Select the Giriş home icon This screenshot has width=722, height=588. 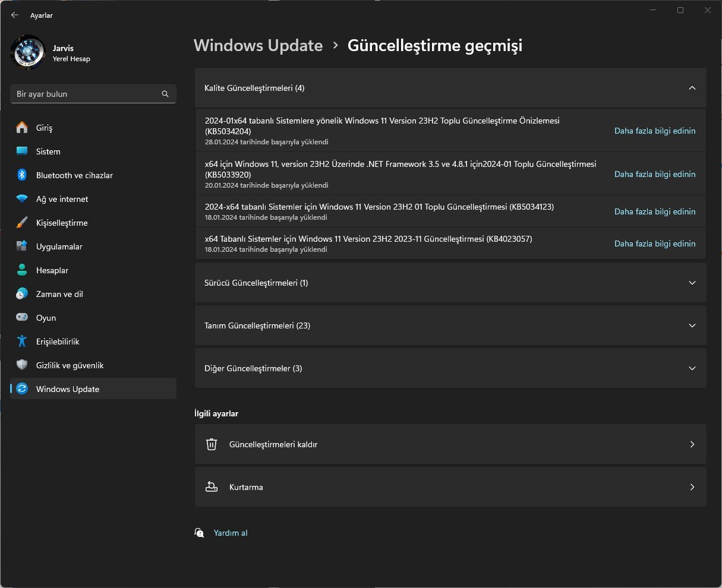coord(22,128)
